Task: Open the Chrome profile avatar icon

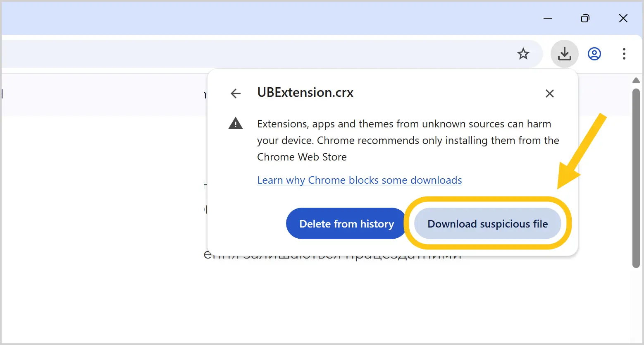Action: pos(594,54)
